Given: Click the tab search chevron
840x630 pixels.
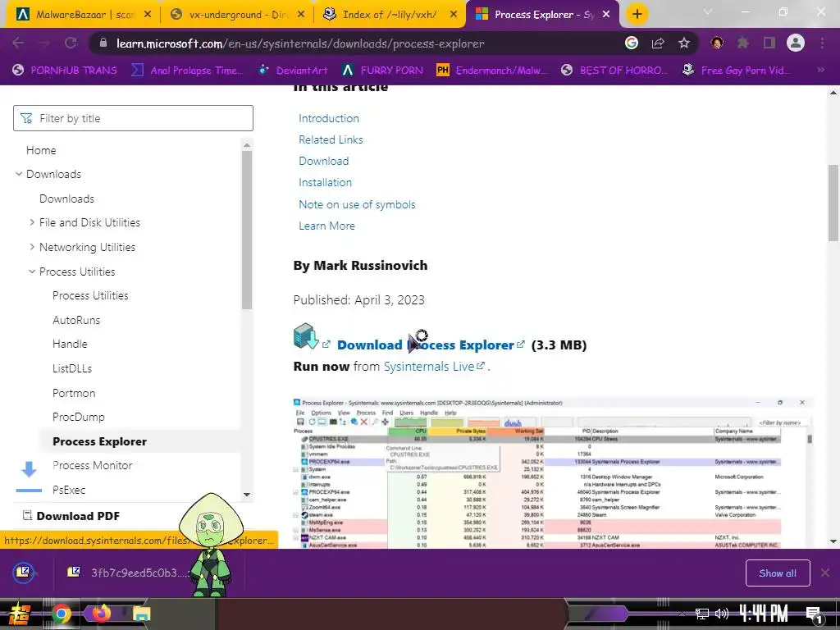Looking at the screenshot, I should point(708,11).
